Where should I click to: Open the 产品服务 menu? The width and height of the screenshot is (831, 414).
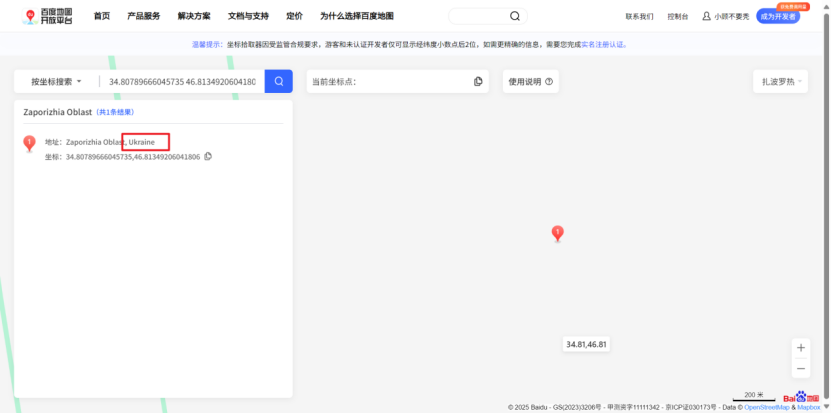point(143,16)
